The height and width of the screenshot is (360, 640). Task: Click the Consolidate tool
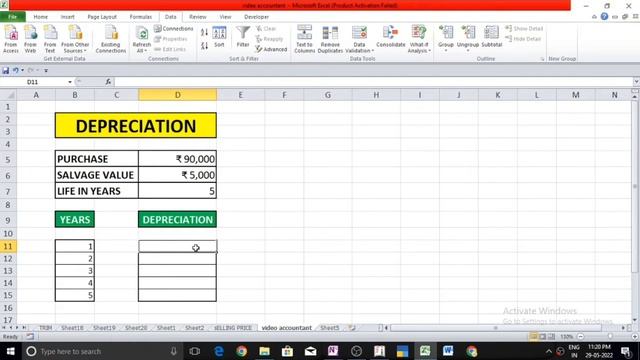pyautogui.click(x=391, y=37)
